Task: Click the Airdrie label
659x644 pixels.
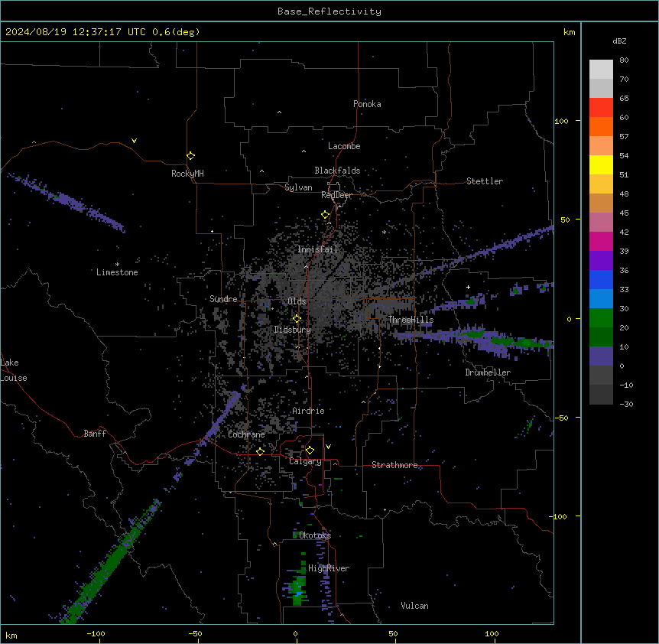Action: pos(308,411)
